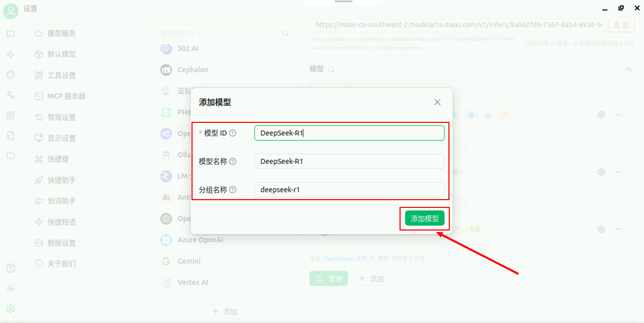
Task: Click the health check icon at top right
Action: tap(628, 70)
